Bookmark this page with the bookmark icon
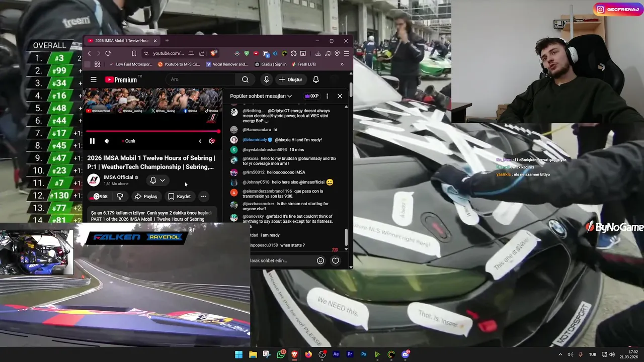 (134, 53)
